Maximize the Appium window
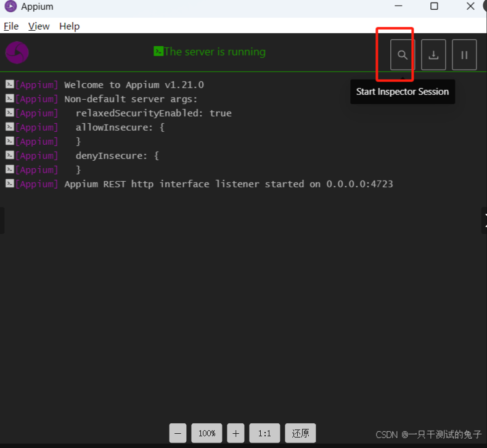This screenshot has width=487, height=448. pyautogui.click(x=434, y=6)
